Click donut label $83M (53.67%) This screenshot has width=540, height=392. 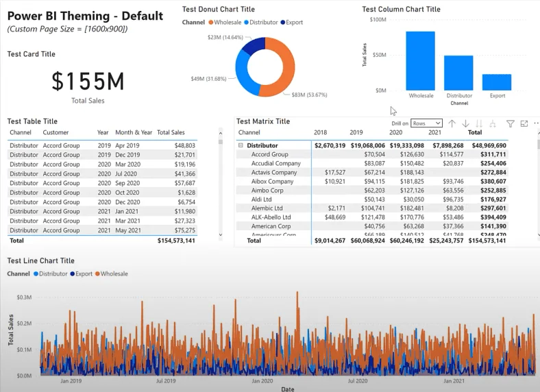pyautogui.click(x=309, y=95)
